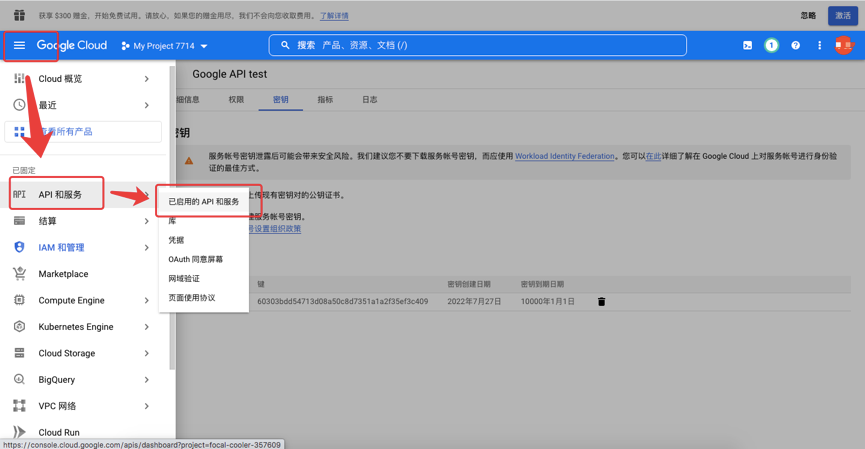Click the Cloud Run chevrons icon
This screenshot has height=449, width=865.
(19, 432)
